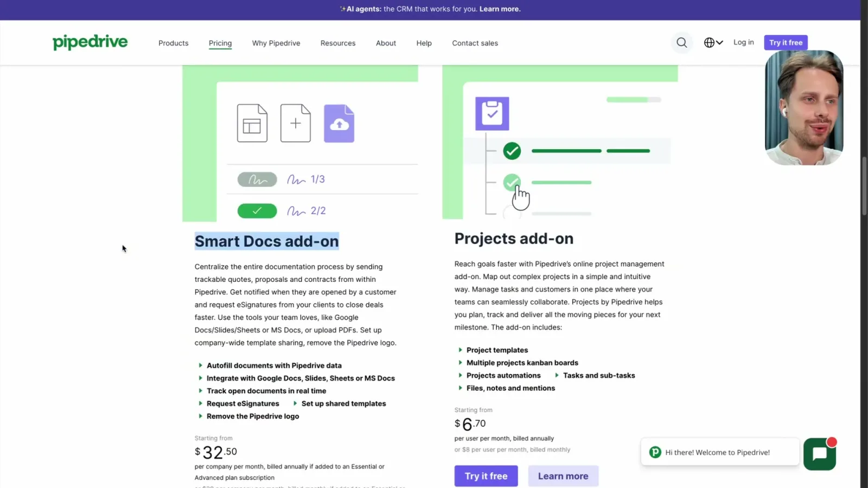Click Projects add-on Try it free button
Viewport: 868px width, 488px height.
(x=486, y=476)
